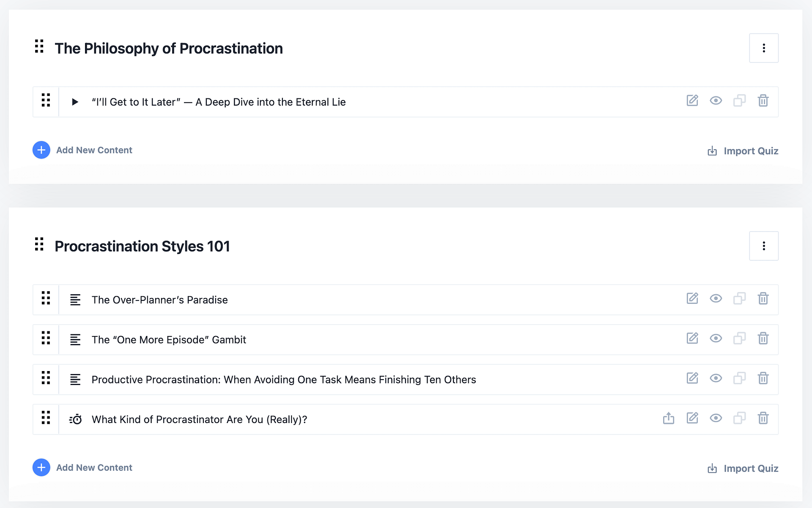Screen dimensions: 812x508
Task: Duplicate The Over-Planner's Paradise lesson
Action: click(x=739, y=298)
